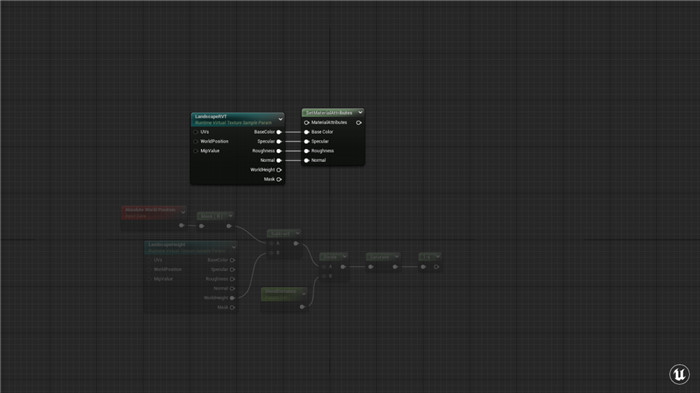
Task: Click the Mask output pin on LandscapeRVT
Action: [279, 180]
